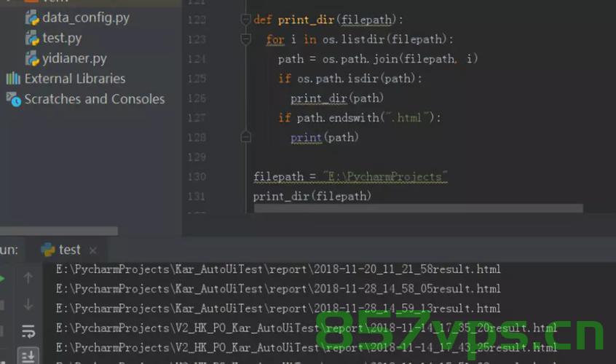This screenshot has height=364, width=616.
Task: Toggle scroll to end in console
Action: 28,356
